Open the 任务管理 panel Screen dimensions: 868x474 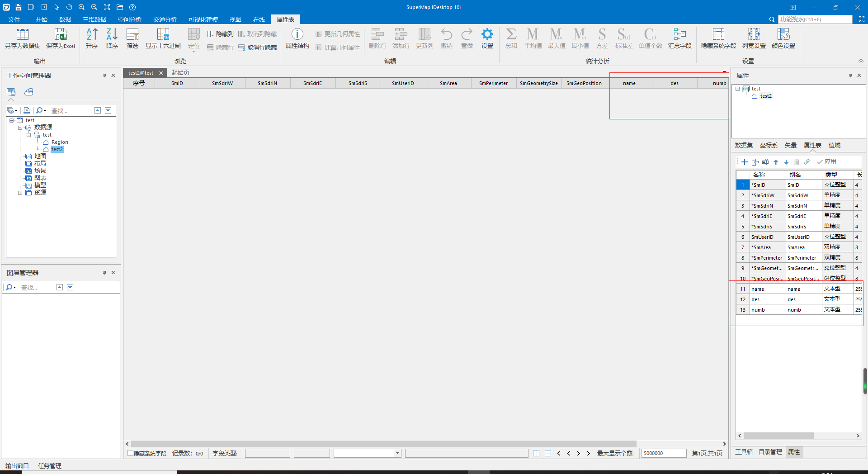pyautogui.click(x=50, y=465)
